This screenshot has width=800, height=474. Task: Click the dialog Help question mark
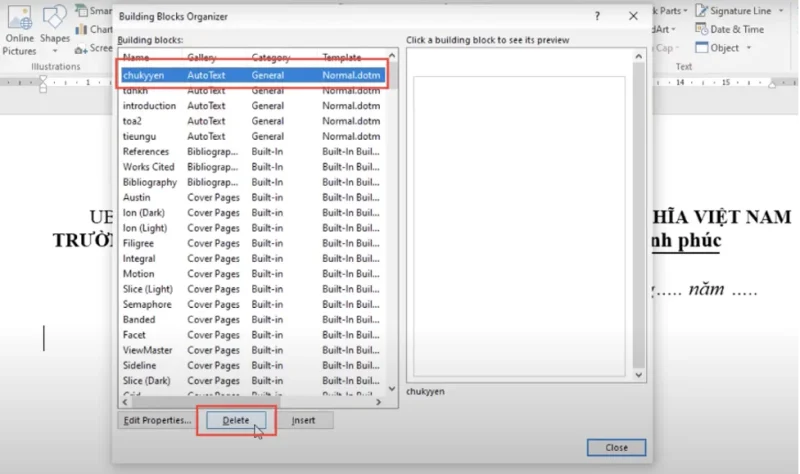coord(597,17)
